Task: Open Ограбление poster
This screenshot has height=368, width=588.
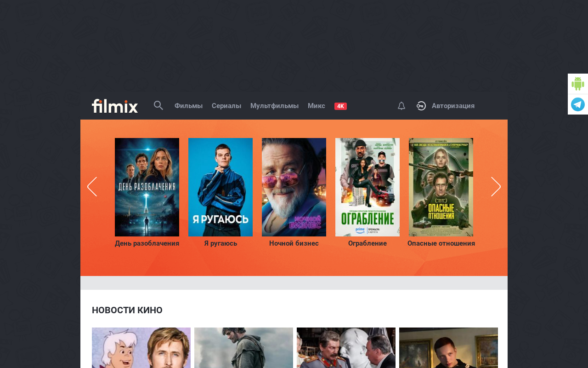Action: click(367, 187)
